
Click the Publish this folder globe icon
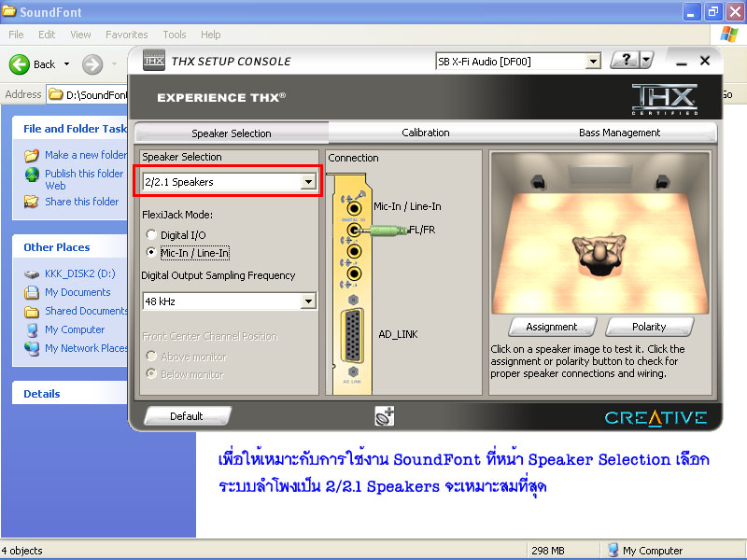click(32, 175)
